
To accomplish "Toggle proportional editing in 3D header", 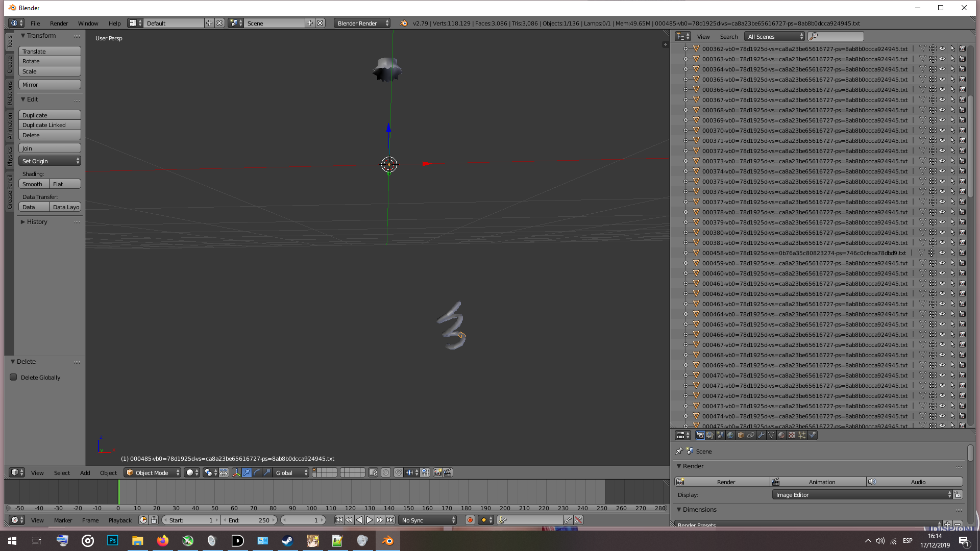I will coord(386,472).
